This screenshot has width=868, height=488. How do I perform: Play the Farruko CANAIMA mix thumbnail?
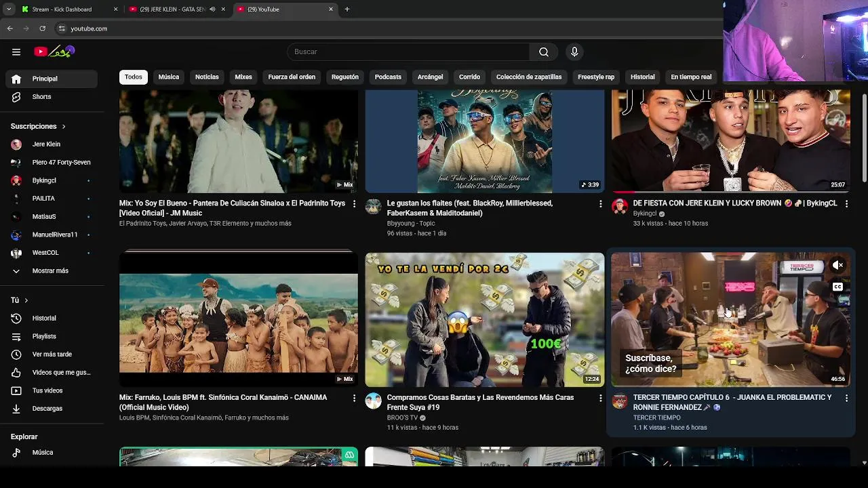239,320
